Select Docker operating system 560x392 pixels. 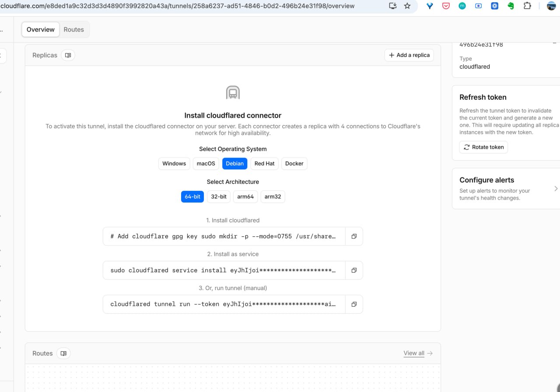pos(294,164)
